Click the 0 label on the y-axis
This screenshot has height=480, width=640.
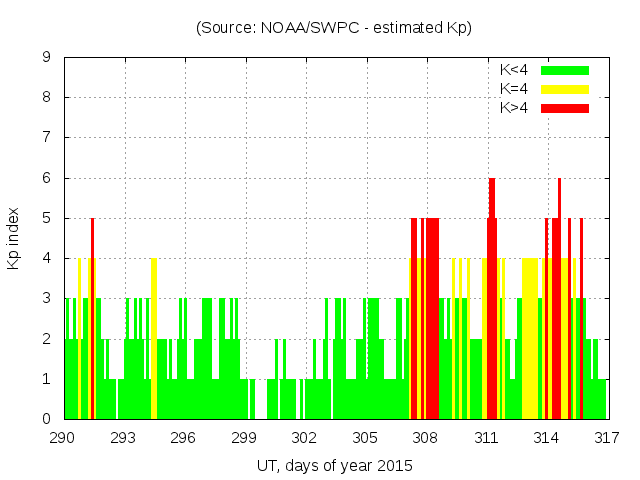tap(46, 419)
